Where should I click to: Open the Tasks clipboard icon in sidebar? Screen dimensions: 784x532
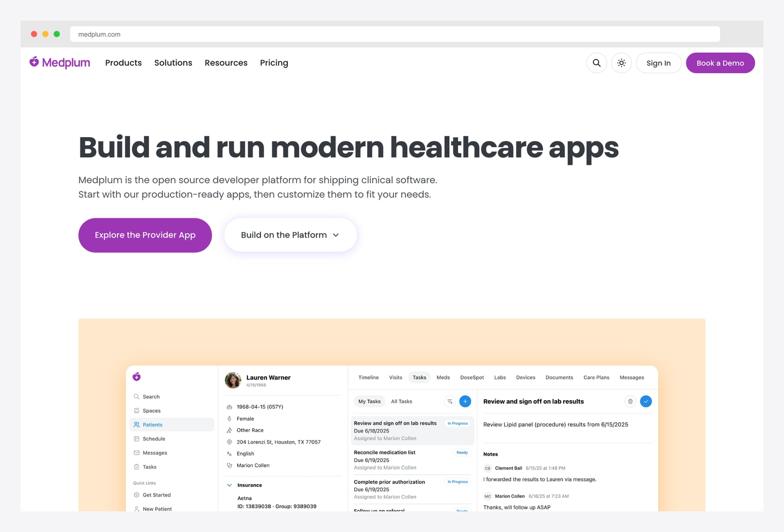[137, 467]
